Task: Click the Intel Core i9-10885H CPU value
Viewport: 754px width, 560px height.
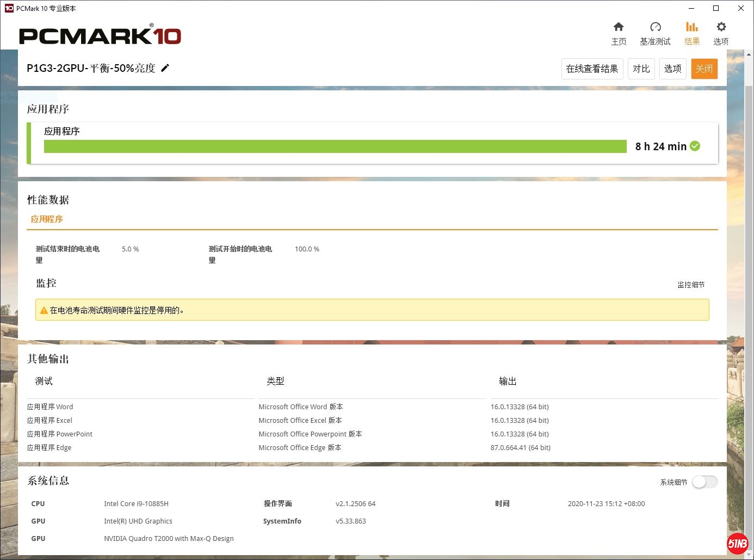Action: pyautogui.click(x=136, y=503)
